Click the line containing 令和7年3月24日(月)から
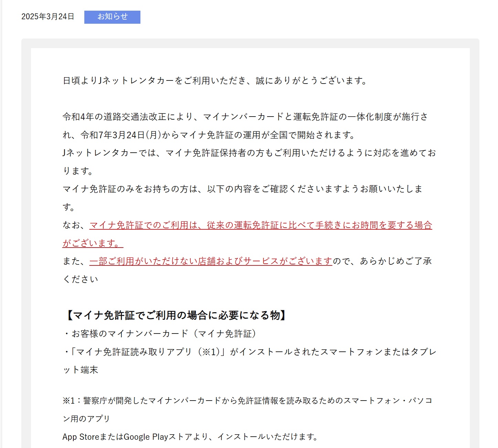The image size is (498, 448). pyautogui.click(x=209, y=135)
